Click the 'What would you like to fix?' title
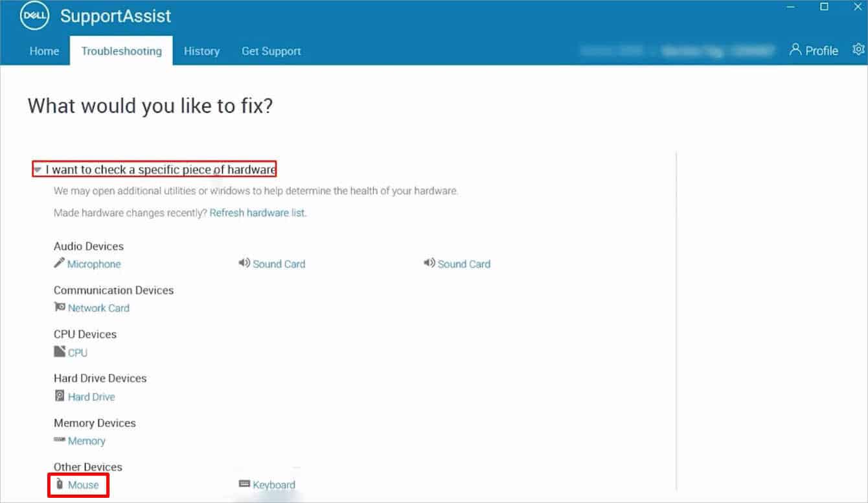Image resolution: width=868 pixels, height=503 pixels. [x=150, y=106]
